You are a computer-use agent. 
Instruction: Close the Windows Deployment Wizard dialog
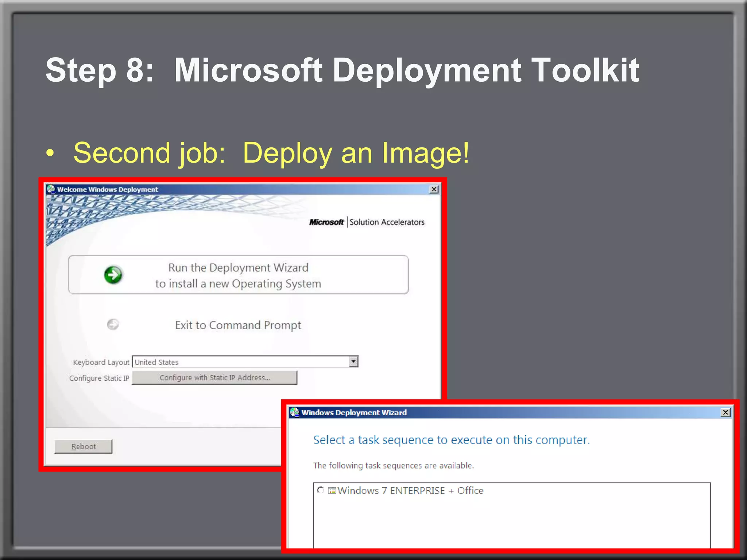[726, 412]
